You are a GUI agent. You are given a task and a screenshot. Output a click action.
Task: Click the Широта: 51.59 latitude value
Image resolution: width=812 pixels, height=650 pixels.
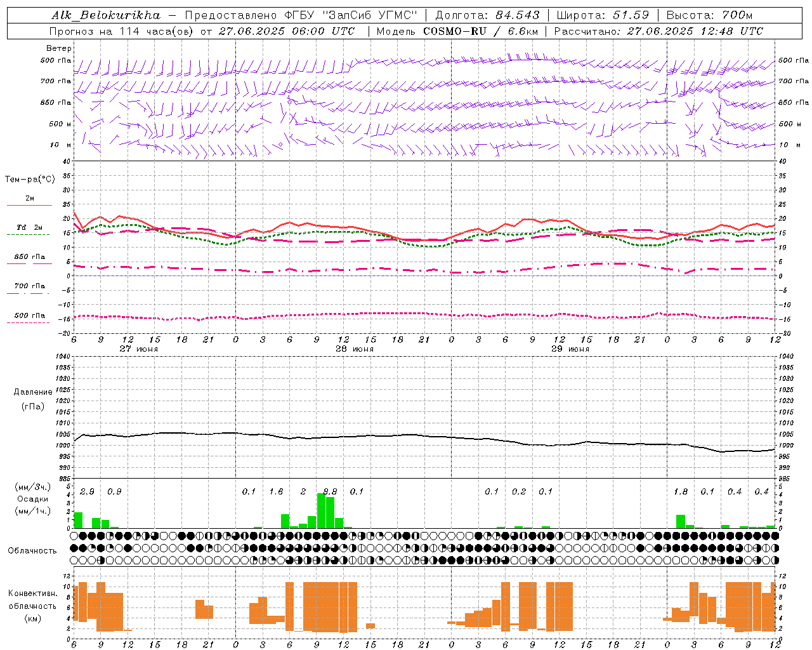pyautogui.click(x=603, y=15)
